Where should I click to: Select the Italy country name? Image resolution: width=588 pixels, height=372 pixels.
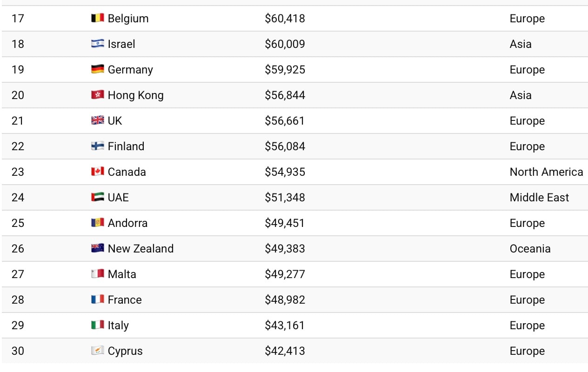point(118,325)
